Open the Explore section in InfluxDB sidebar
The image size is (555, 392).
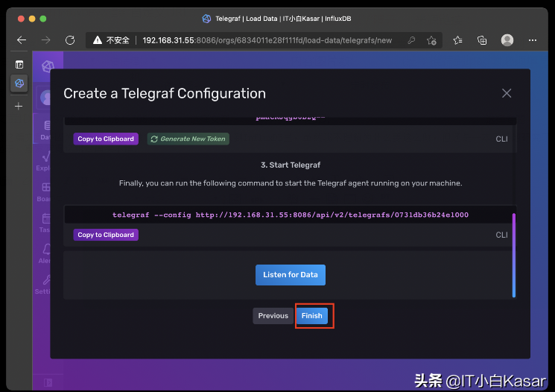(42, 161)
